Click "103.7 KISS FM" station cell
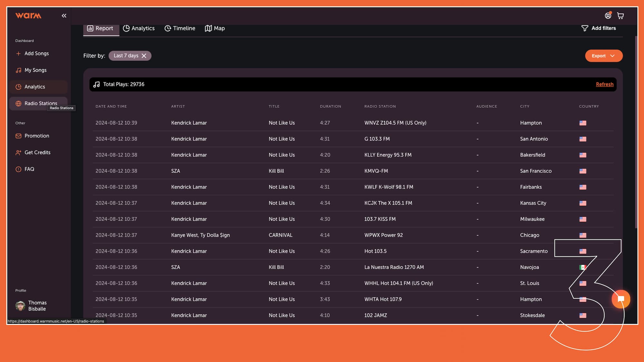 pyautogui.click(x=380, y=219)
